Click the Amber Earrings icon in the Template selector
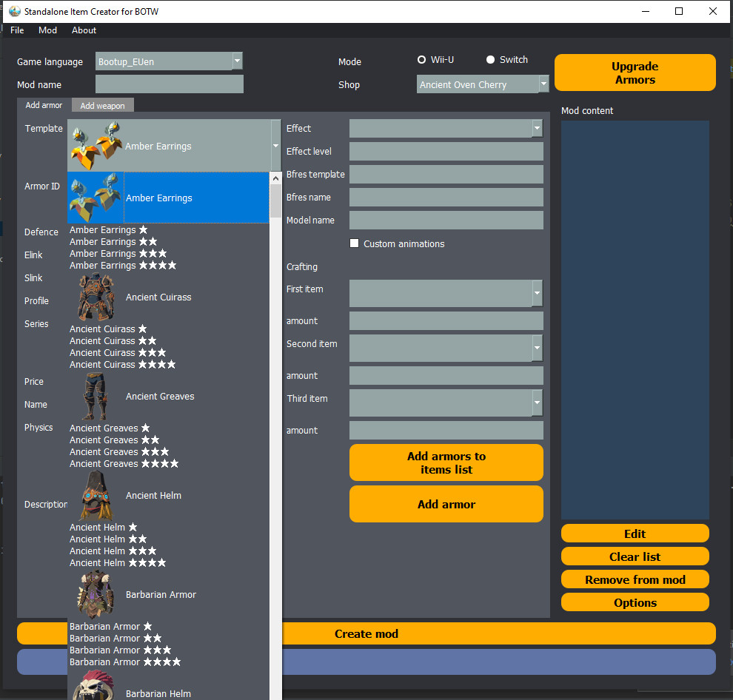This screenshot has height=700, width=733. pyautogui.click(x=96, y=145)
